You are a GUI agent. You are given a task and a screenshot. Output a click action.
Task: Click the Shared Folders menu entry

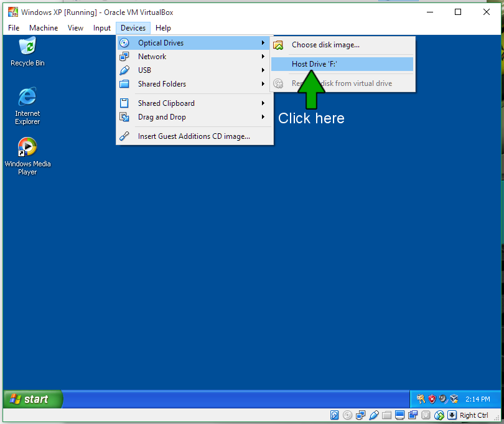point(194,84)
